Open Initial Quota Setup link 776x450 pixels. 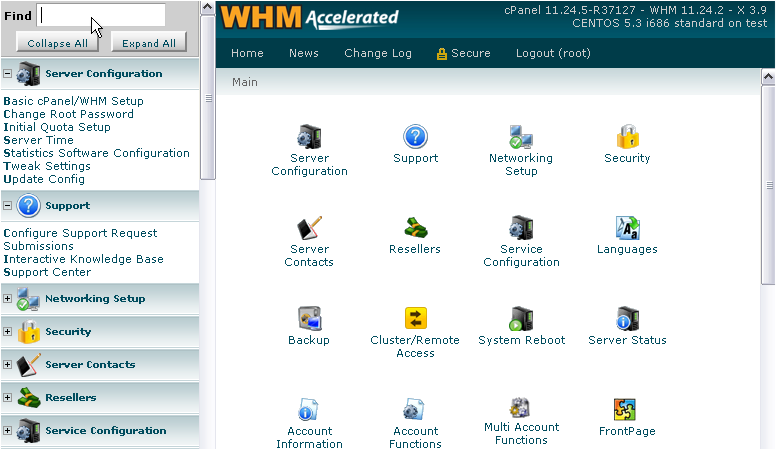[57, 127]
